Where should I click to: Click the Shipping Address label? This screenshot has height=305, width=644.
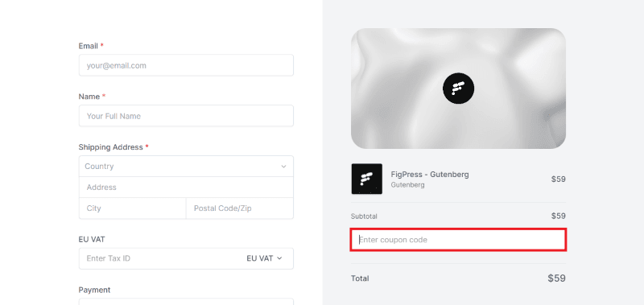110,147
